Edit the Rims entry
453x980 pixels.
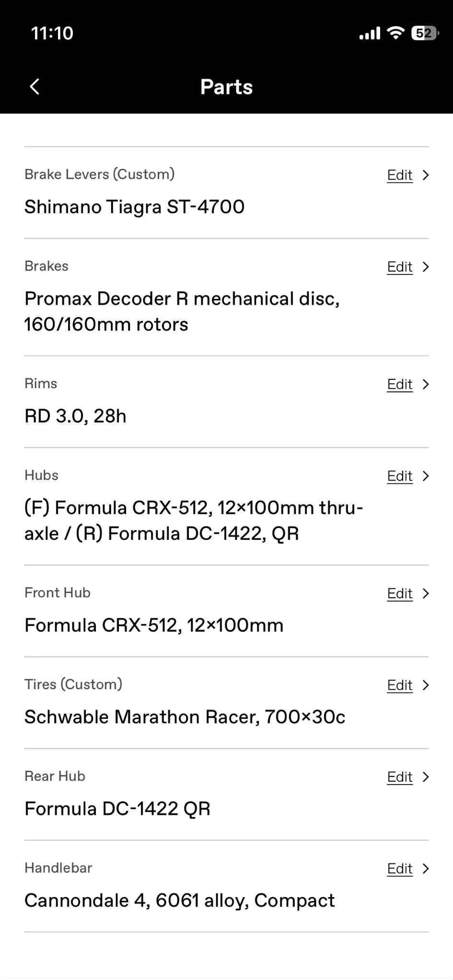coord(399,384)
